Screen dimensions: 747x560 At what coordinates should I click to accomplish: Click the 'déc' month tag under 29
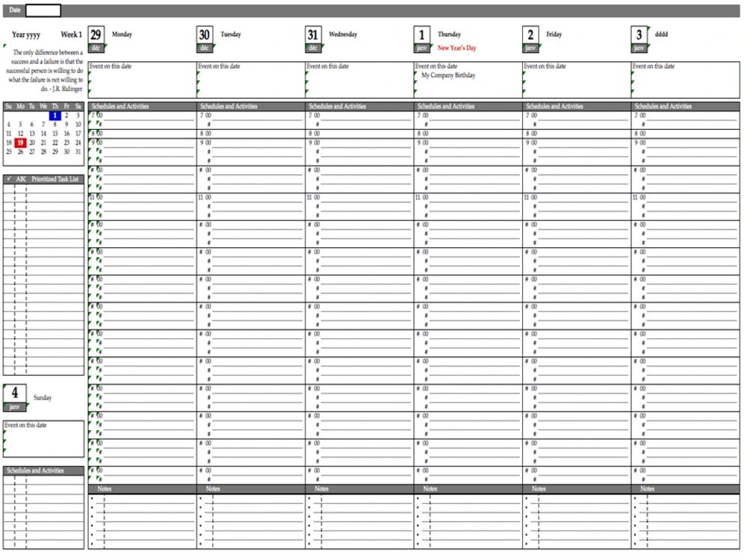pos(96,48)
